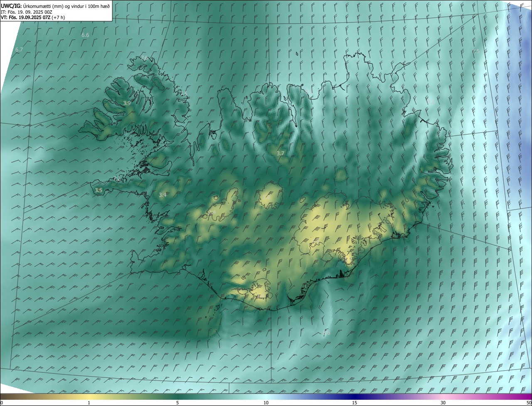
Task: Click the 3.5 value on the Snæfellsnes tip
Action: pos(99,190)
